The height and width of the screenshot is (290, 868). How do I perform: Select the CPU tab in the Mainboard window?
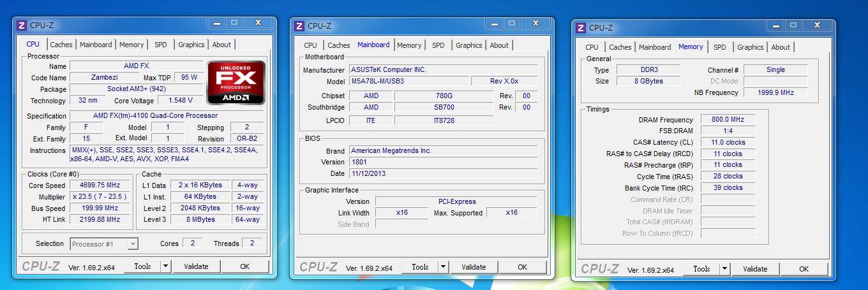click(x=311, y=45)
